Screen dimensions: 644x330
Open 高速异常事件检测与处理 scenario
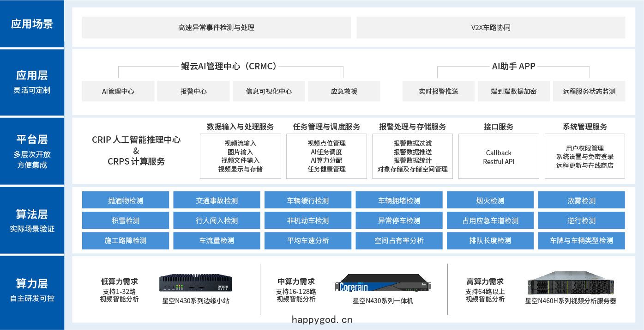pos(216,27)
